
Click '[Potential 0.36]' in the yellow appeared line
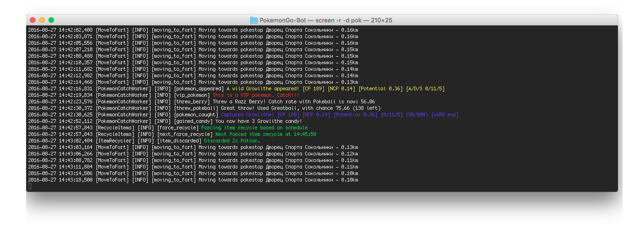tap(381, 88)
